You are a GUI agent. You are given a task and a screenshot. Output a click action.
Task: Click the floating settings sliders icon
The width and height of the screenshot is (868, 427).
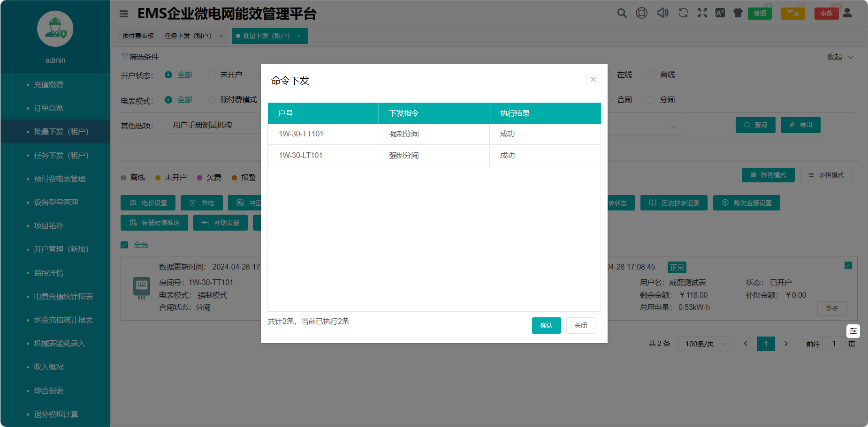point(853,331)
